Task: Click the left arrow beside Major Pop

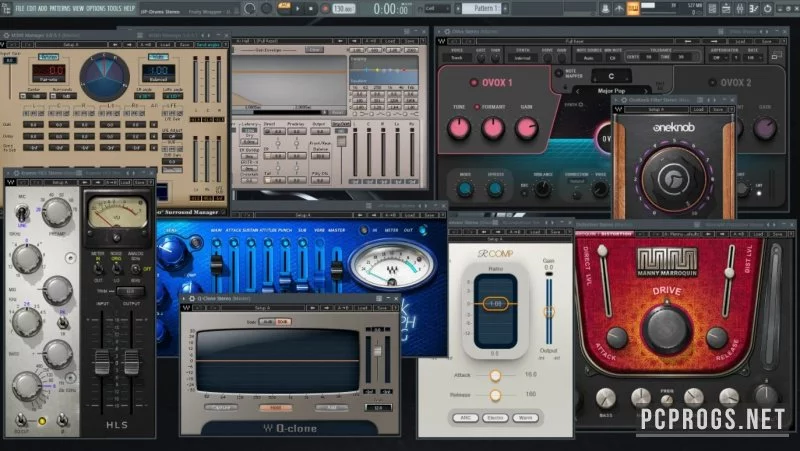Action: (578, 91)
